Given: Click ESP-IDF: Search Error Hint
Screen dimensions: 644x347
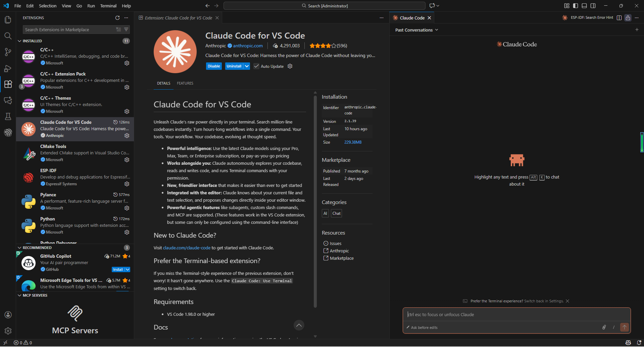Looking at the screenshot, I should pyautogui.click(x=591, y=18).
